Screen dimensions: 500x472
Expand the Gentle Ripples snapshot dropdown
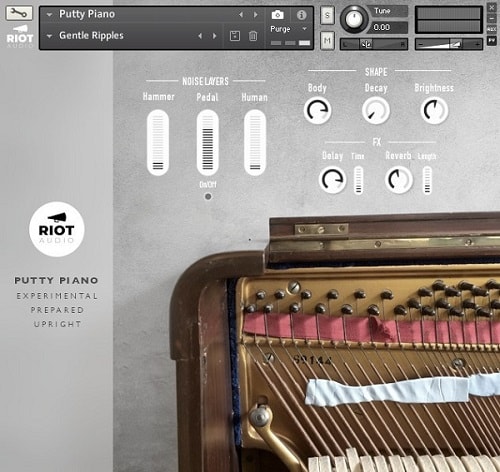(49, 36)
